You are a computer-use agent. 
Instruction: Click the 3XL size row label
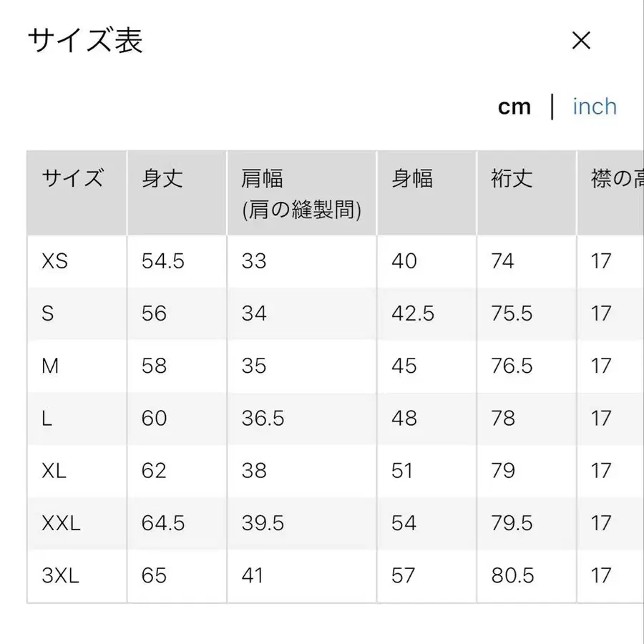59,575
